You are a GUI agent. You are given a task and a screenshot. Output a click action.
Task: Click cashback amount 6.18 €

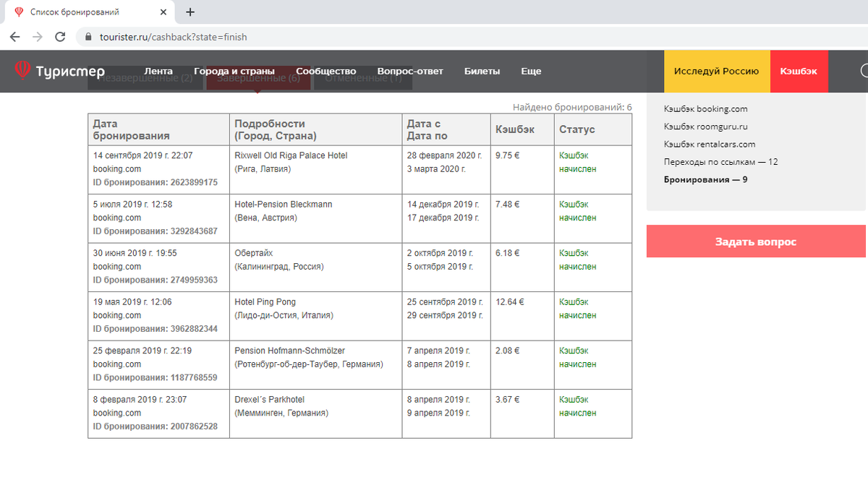(x=508, y=253)
